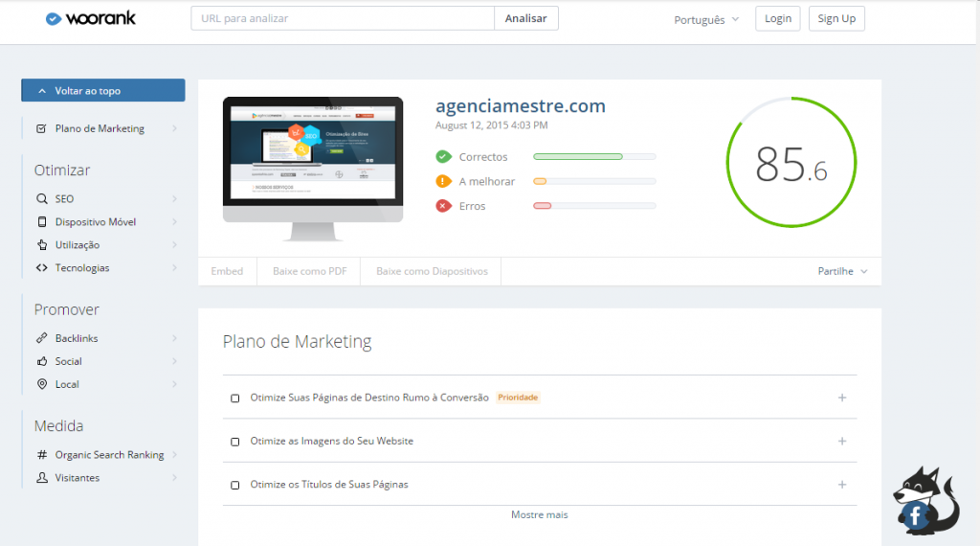The image size is (980, 546).
Task: Switch to the Embed tab
Action: click(227, 271)
